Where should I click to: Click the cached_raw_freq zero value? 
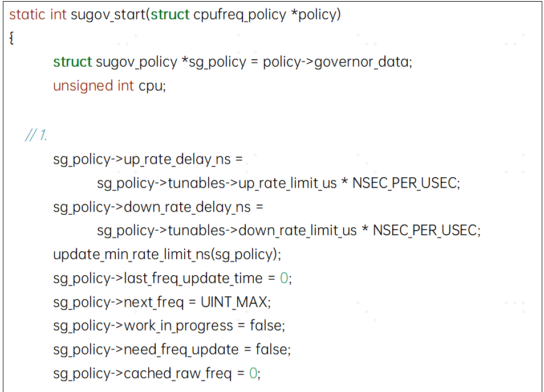tap(253, 373)
